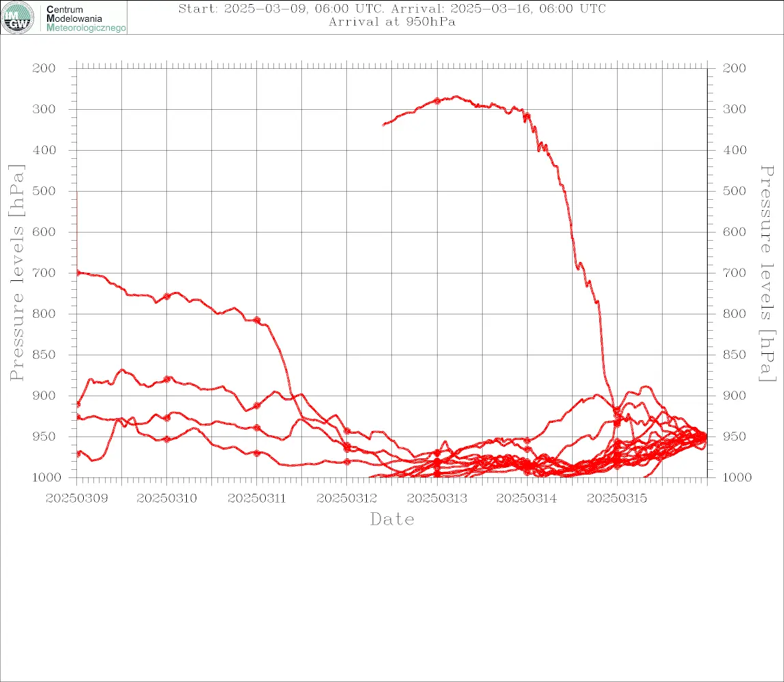Click the left axis 600 label
The image size is (784, 682).
[44, 232]
